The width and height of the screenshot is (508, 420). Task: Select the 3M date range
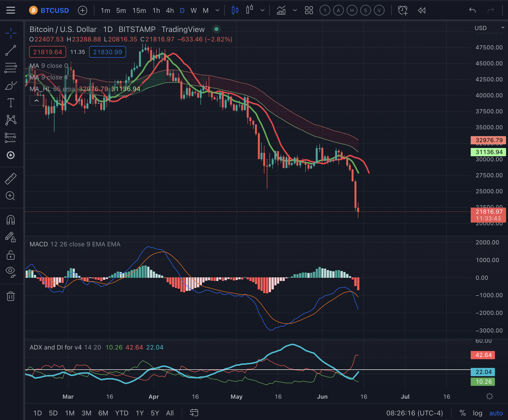coord(86,413)
